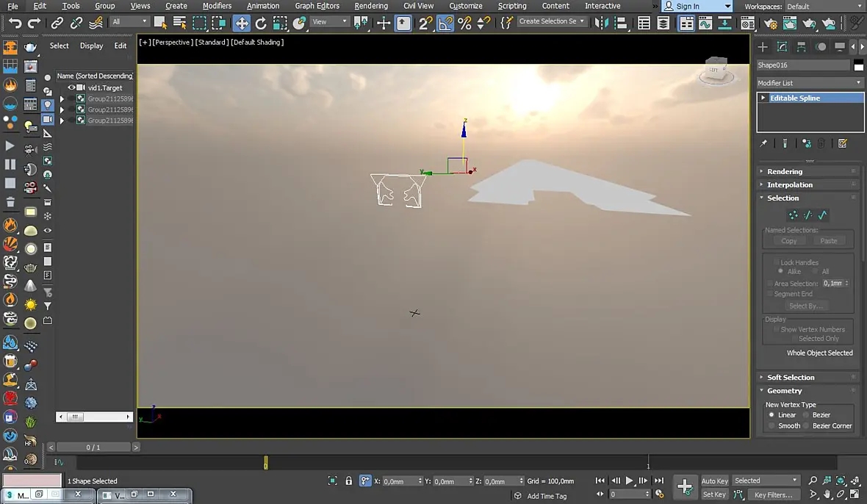Open the reference coordinate View dropdown

point(330,21)
